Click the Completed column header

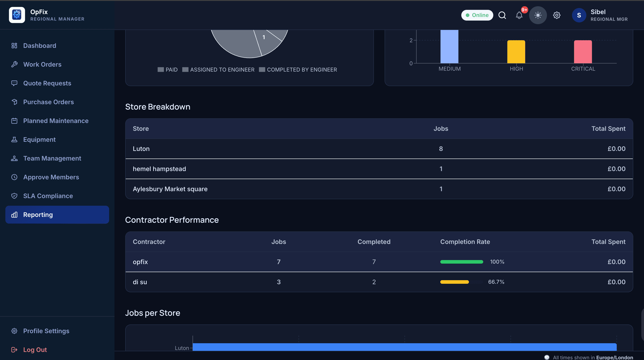pyautogui.click(x=374, y=242)
